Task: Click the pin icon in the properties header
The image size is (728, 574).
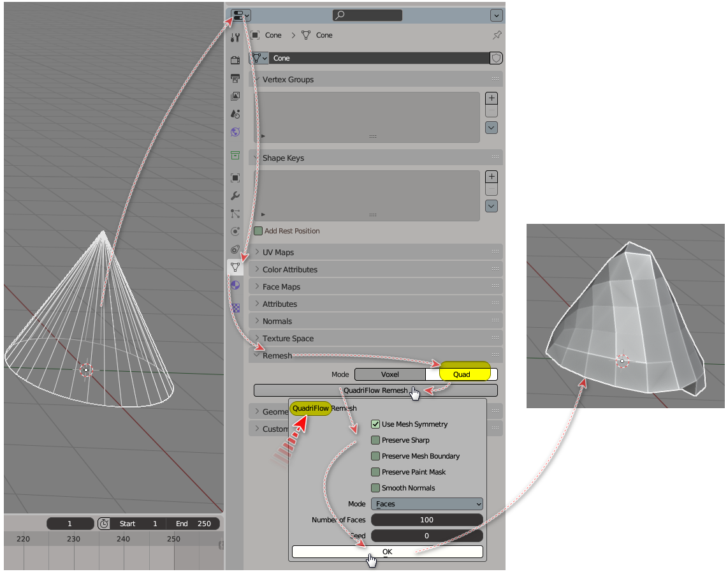Action: coord(497,36)
